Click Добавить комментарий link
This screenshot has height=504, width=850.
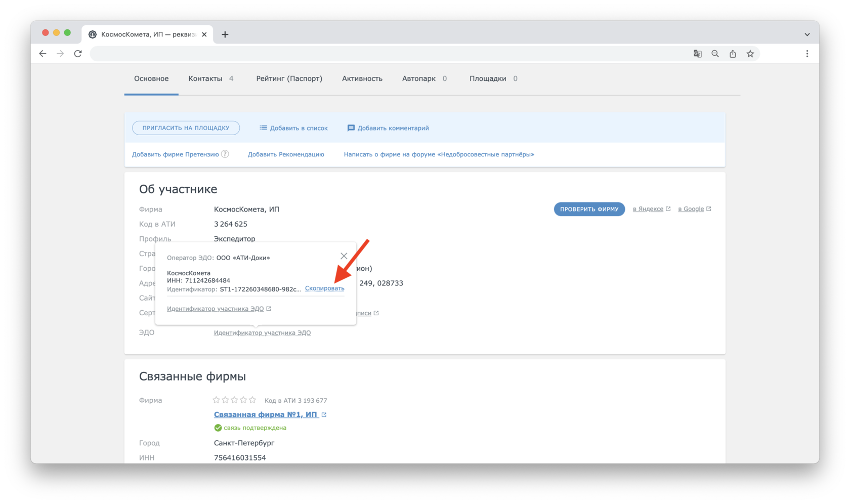[x=393, y=128]
